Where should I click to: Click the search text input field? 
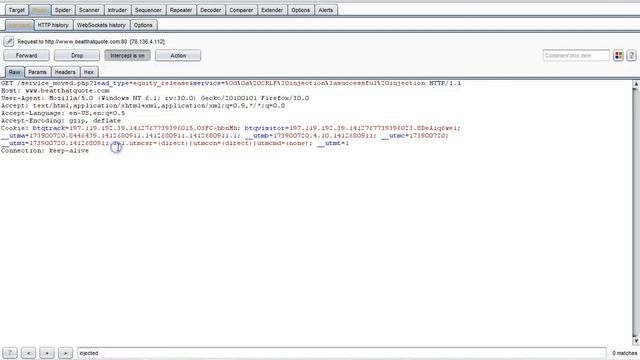(x=342, y=353)
